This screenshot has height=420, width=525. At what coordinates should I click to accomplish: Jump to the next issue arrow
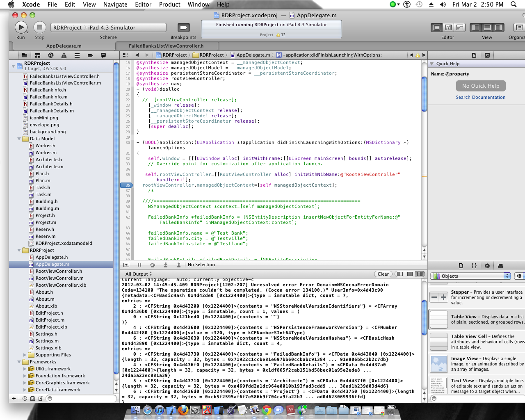424,55
